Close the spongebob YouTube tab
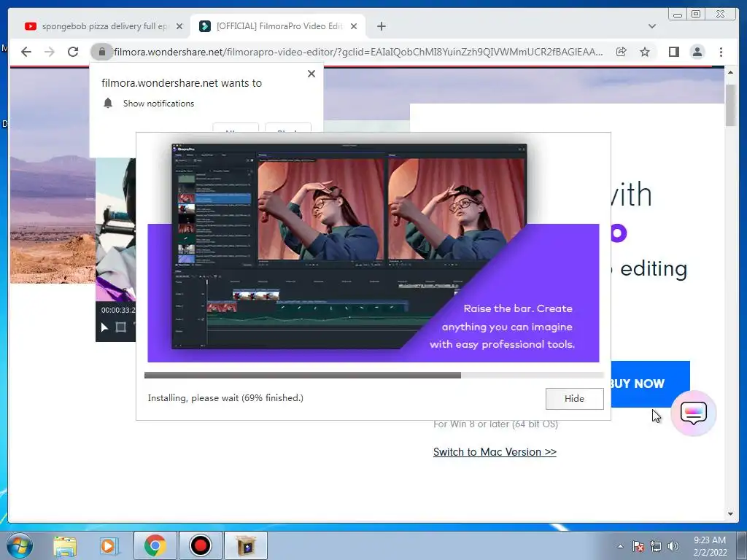 tap(179, 26)
